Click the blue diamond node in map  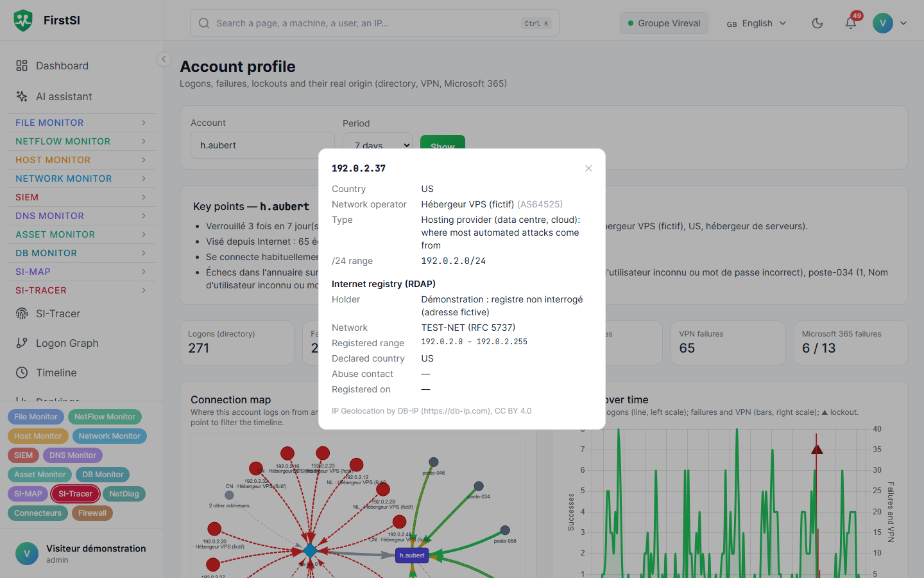click(311, 550)
